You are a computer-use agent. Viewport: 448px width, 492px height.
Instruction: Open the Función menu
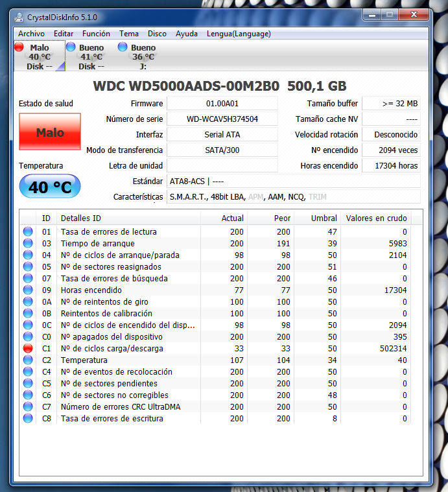tap(96, 34)
